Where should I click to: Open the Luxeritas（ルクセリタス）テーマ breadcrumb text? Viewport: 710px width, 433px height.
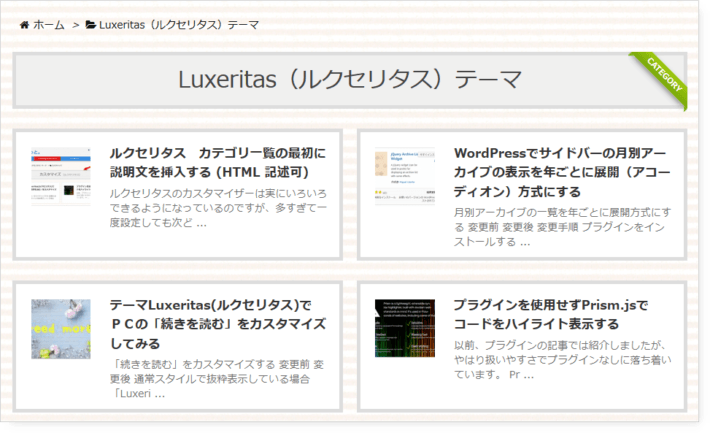[179, 24]
